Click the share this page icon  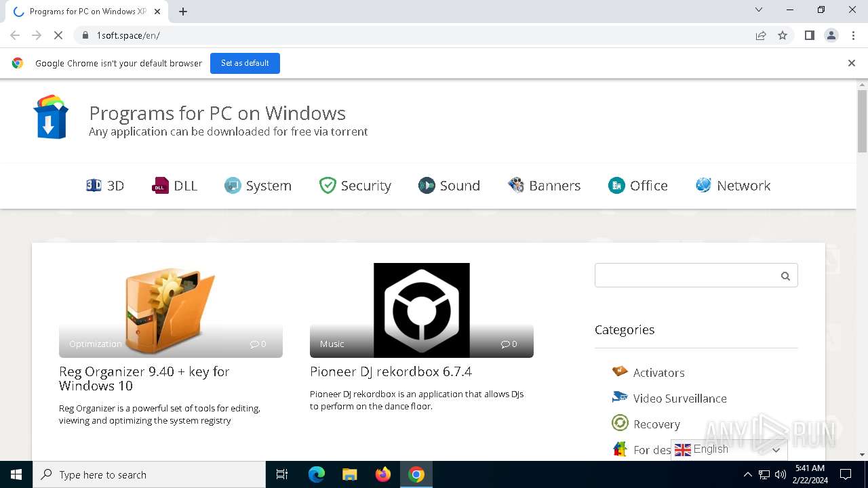(x=761, y=35)
